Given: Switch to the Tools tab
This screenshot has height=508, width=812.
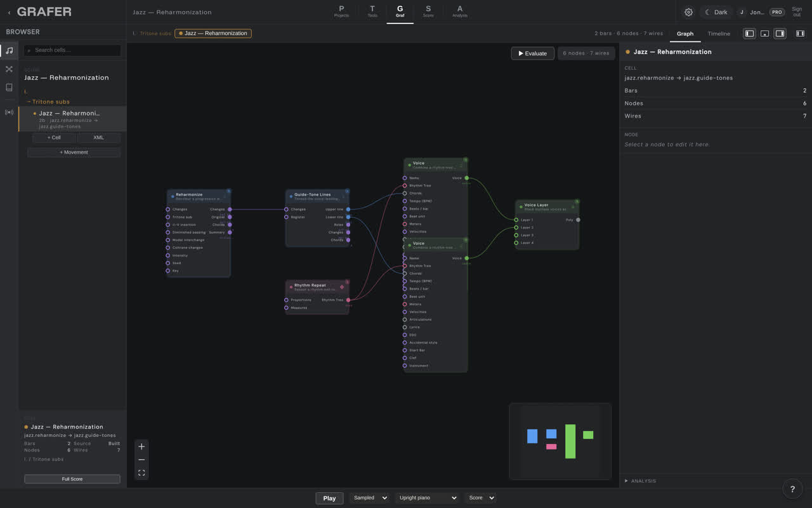Looking at the screenshot, I should 372,11.
